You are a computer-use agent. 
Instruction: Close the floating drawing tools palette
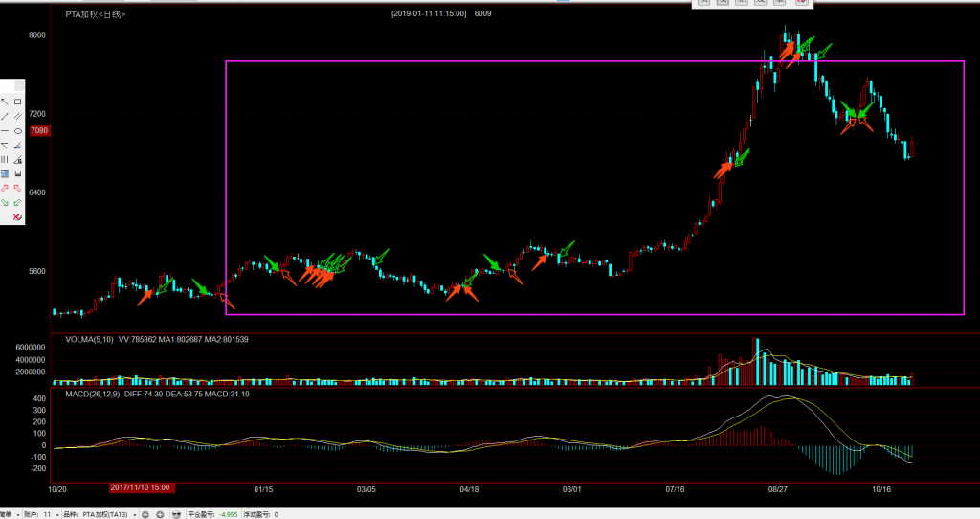click(x=18, y=85)
